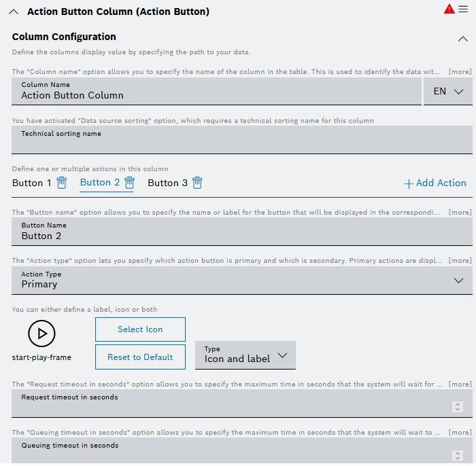
Task: Delete Button 1 using its trash icon
Action: coord(62,183)
